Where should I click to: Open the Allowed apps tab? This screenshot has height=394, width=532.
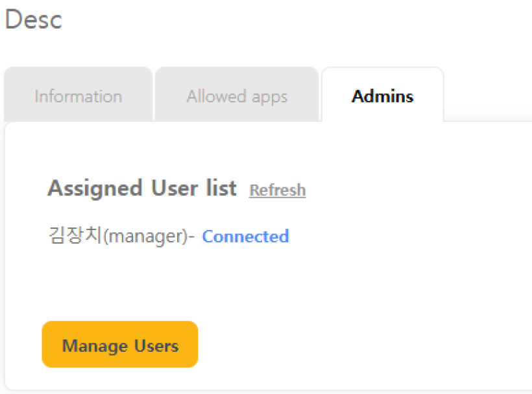coord(237,97)
